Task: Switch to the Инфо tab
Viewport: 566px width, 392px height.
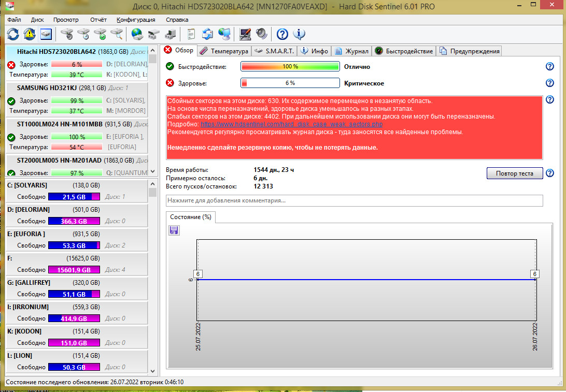Action: pos(315,51)
